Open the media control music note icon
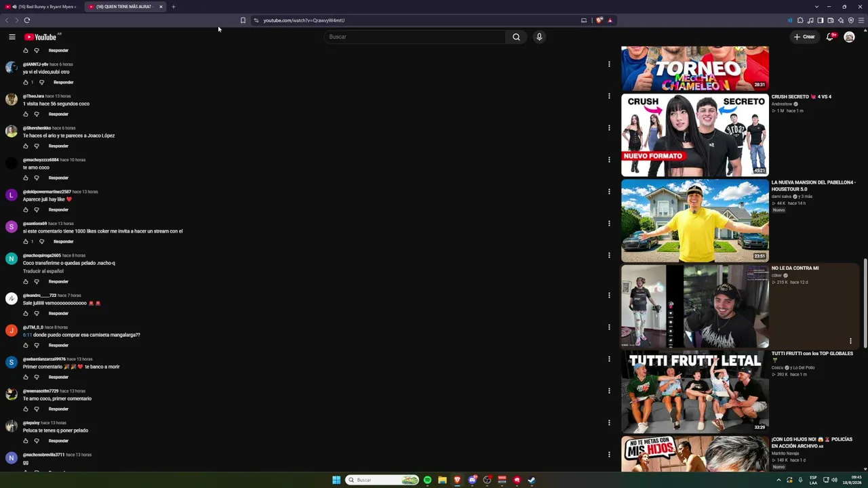This screenshot has width=868, height=488. (x=810, y=20)
